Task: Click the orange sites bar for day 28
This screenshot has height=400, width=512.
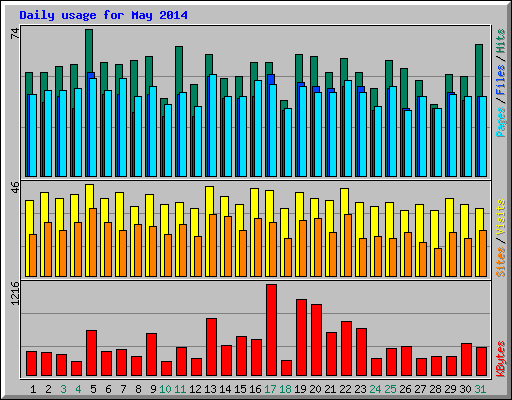Action: pyautogui.click(x=438, y=262)
